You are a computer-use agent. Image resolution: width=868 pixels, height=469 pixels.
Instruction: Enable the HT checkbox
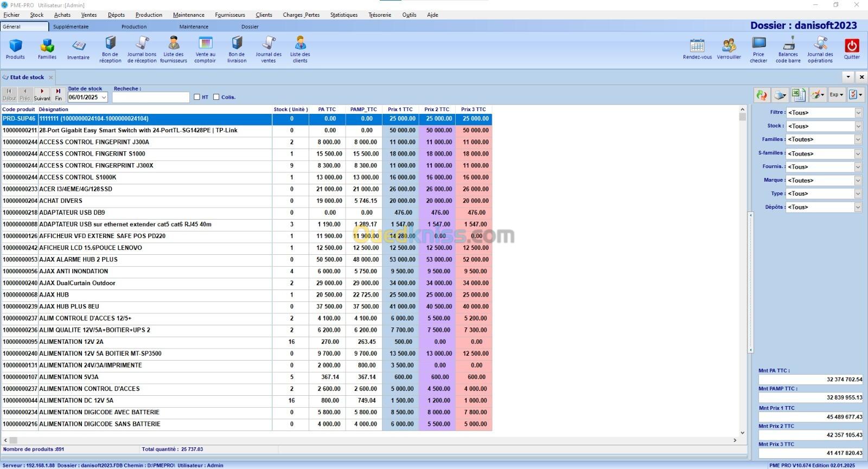[x=197, y=97]
